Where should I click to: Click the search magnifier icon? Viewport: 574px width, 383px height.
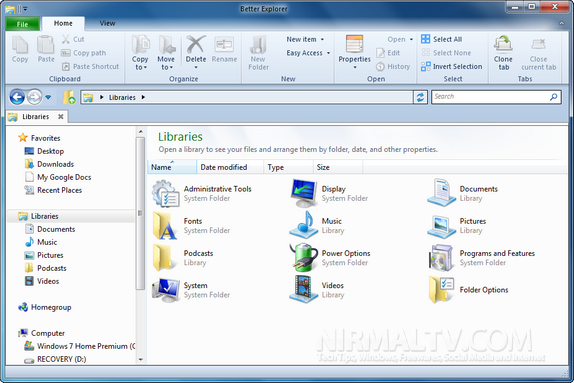(x=554, y=97)
